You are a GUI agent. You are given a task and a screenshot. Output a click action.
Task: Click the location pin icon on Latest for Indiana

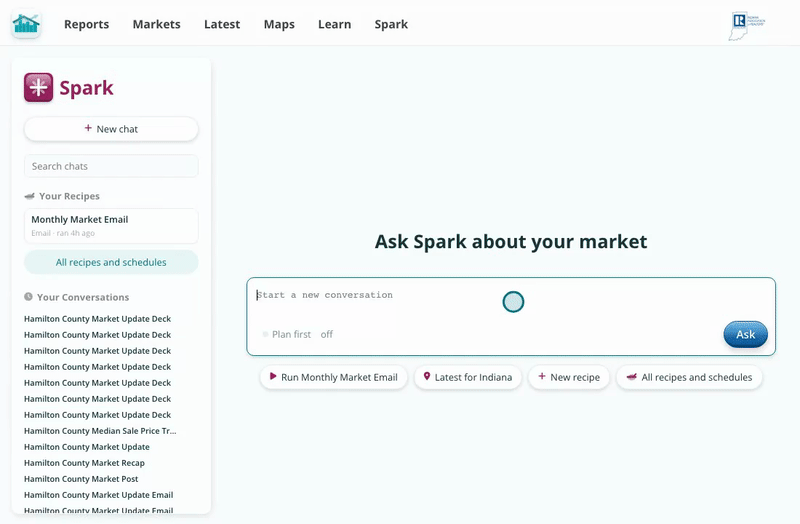coord(427,377)
